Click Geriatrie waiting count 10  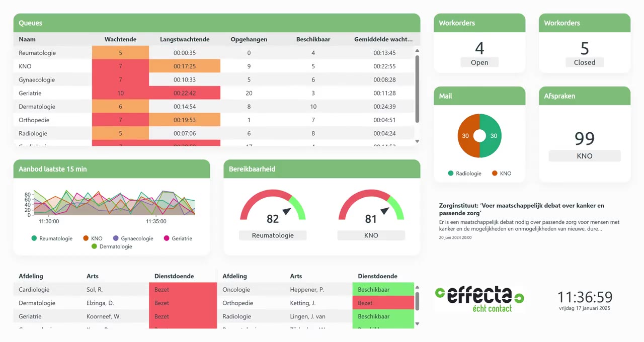[x=121, y=93]
